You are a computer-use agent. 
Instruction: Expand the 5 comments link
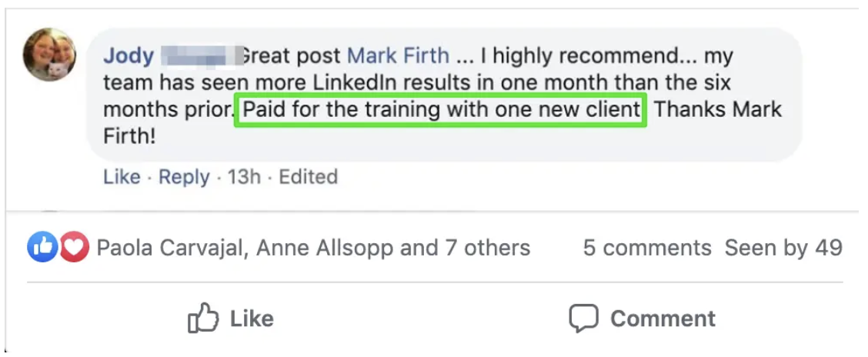point(647,248)
